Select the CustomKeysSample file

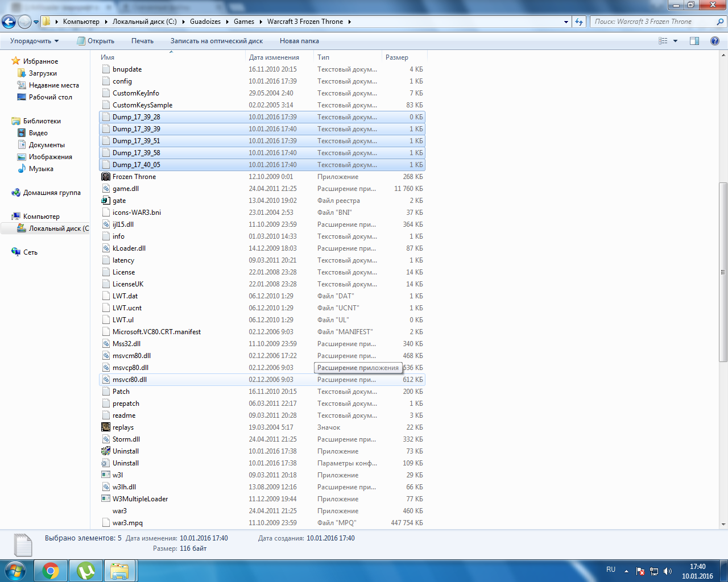point(262,105)
